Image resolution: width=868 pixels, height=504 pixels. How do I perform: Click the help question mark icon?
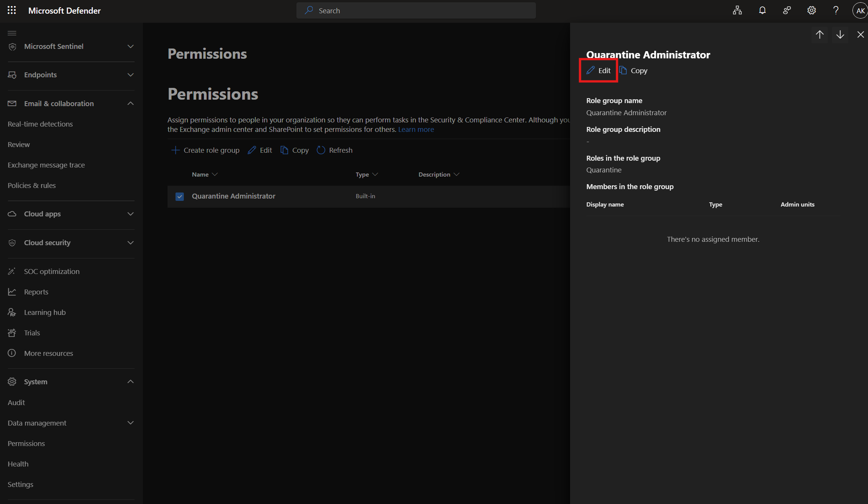tap(836, 10)
